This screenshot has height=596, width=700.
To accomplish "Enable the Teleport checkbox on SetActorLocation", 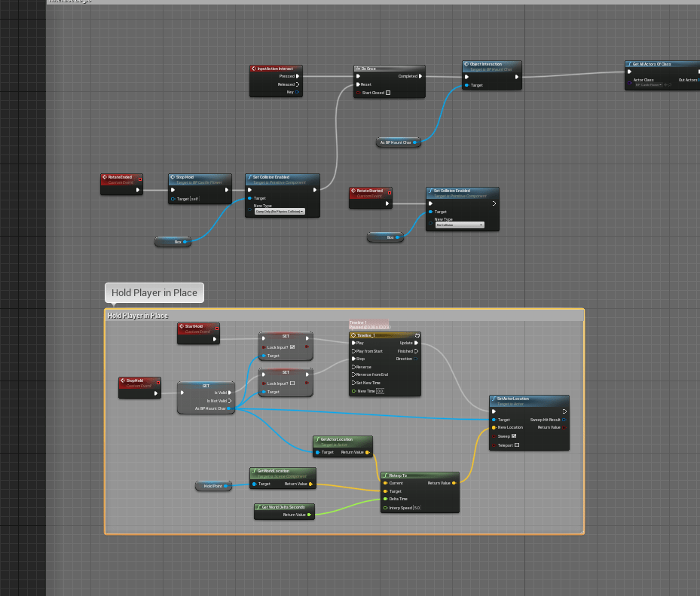I will tap(517, 445).
